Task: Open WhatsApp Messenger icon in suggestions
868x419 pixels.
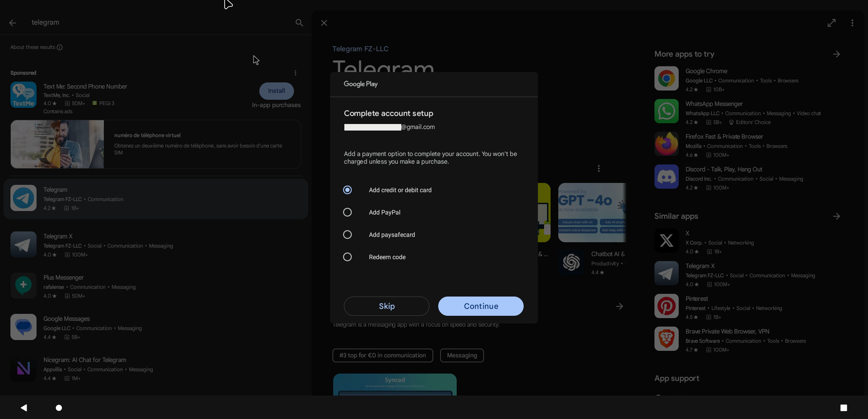Action: tap(666, 111)
